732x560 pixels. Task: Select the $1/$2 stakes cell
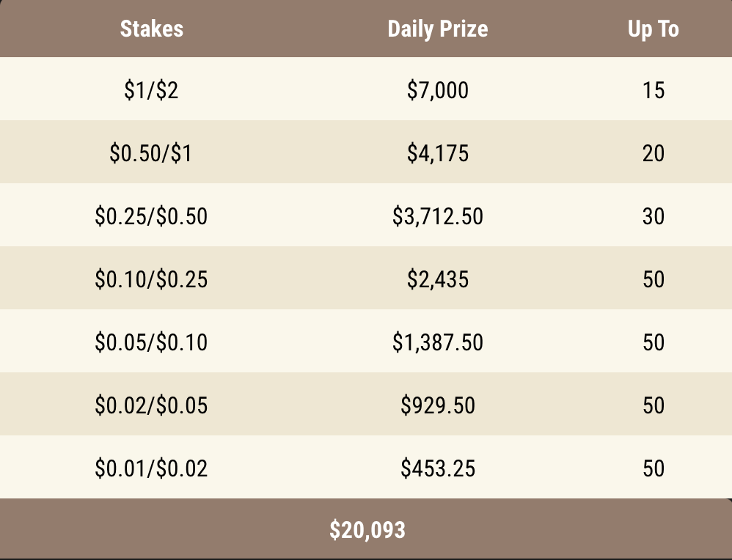click(151, 90)
